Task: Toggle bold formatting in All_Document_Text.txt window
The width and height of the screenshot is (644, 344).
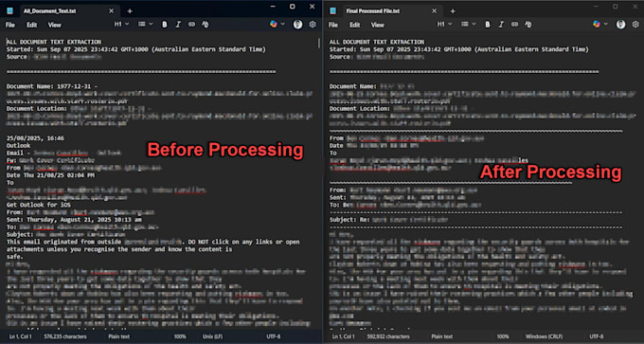Action: 165,25
